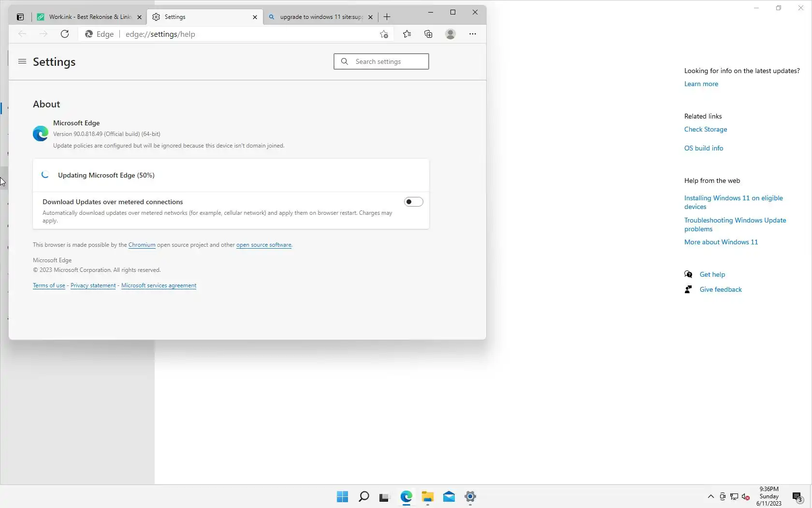
Task: Open taskbar Search magnifier
Action: [x=363, y=497]
